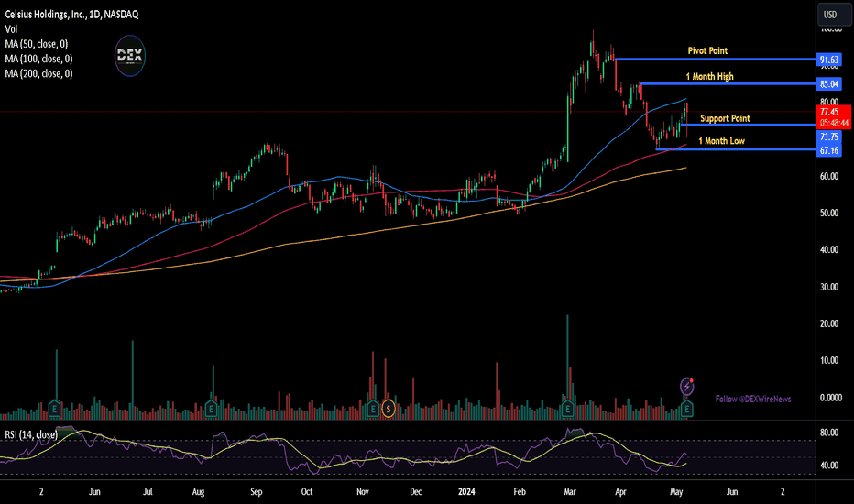Image resolution: width=854 pixels, height=504 pixels.
Task: Click the 60.00 price axis value
Action: tap(829, 176)
